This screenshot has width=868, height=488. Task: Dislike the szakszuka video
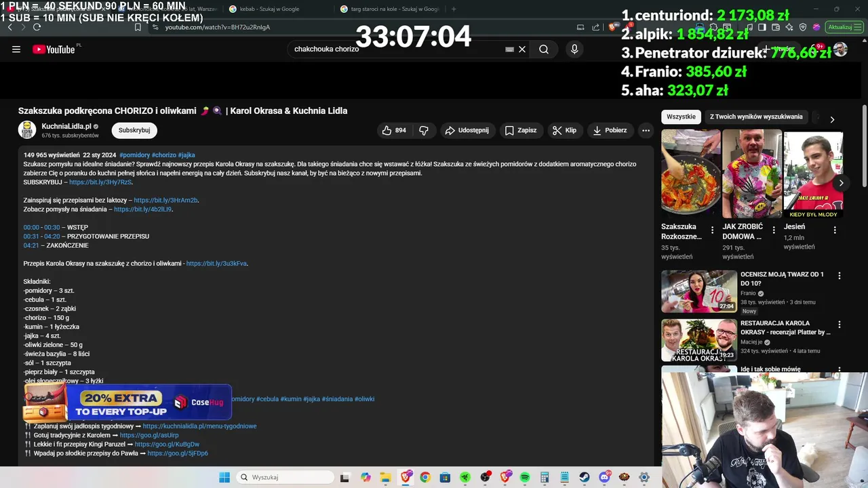[x=424, y=130]
